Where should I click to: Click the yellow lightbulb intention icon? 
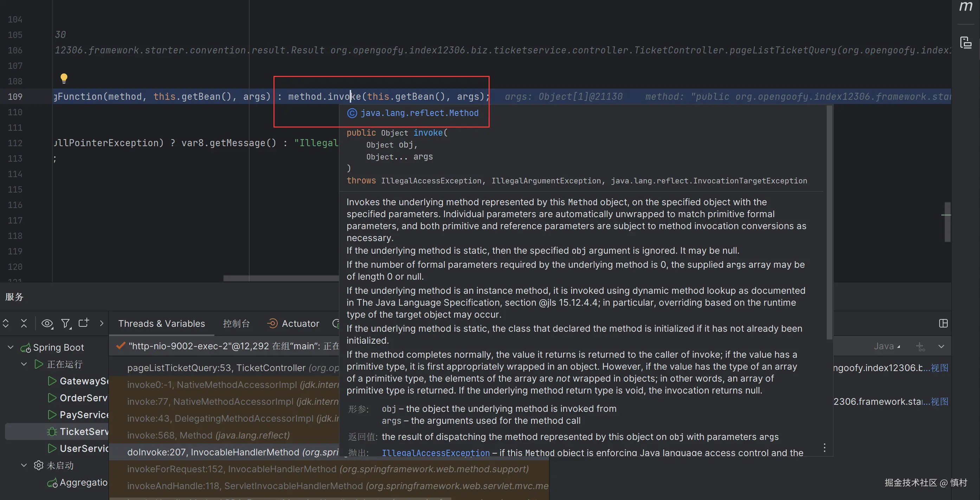point(64,78)
